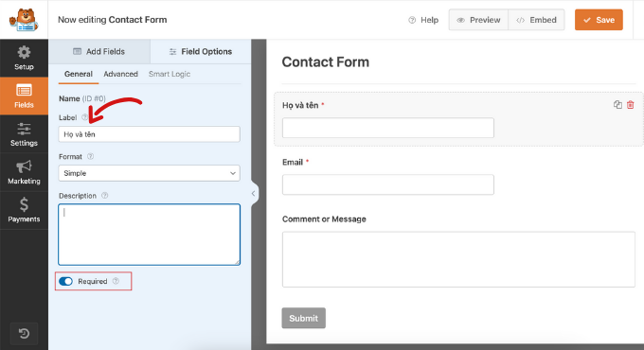644x350 pixels.
Task: Duplicate the Họ và tên field
Action: pos(617,105)
